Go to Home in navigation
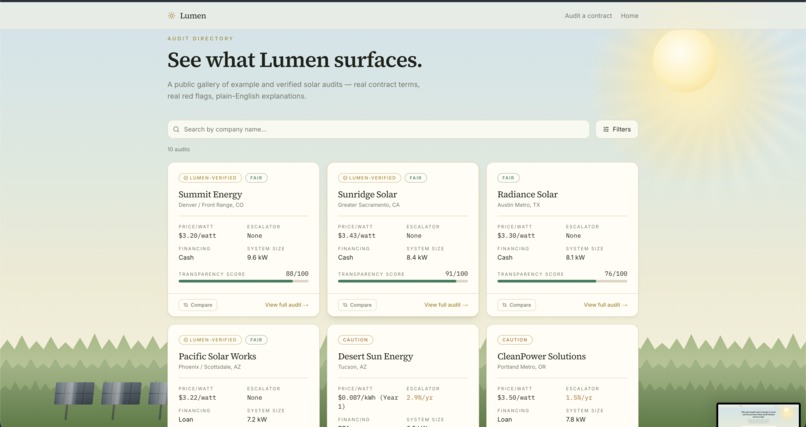 click(629, 16)
